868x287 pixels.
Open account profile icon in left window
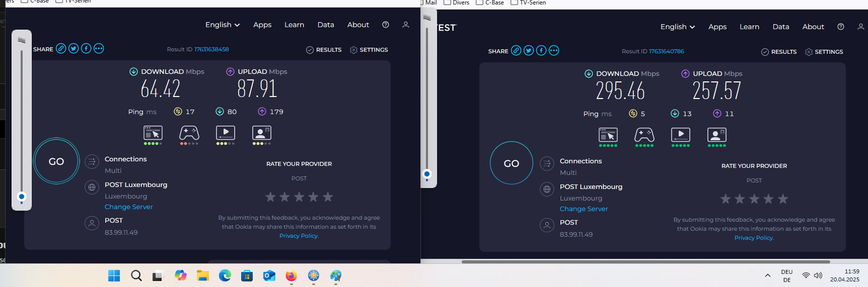point(406,25)
